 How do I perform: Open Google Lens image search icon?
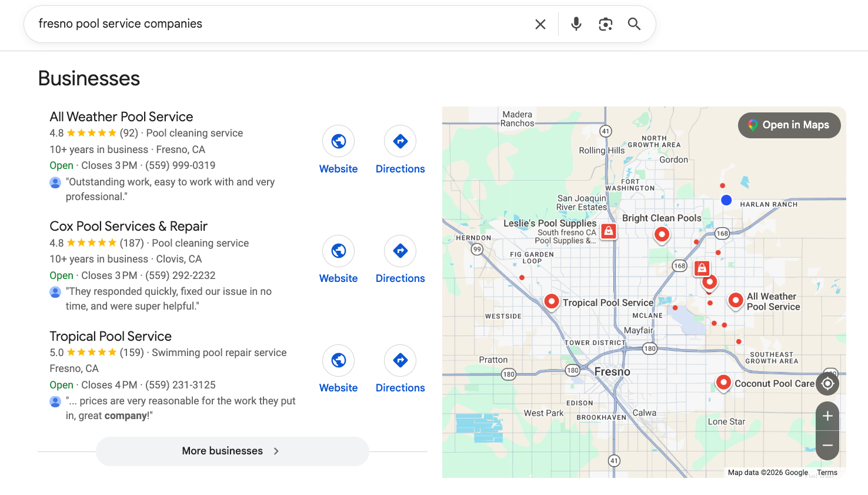[x=606, y=24]
